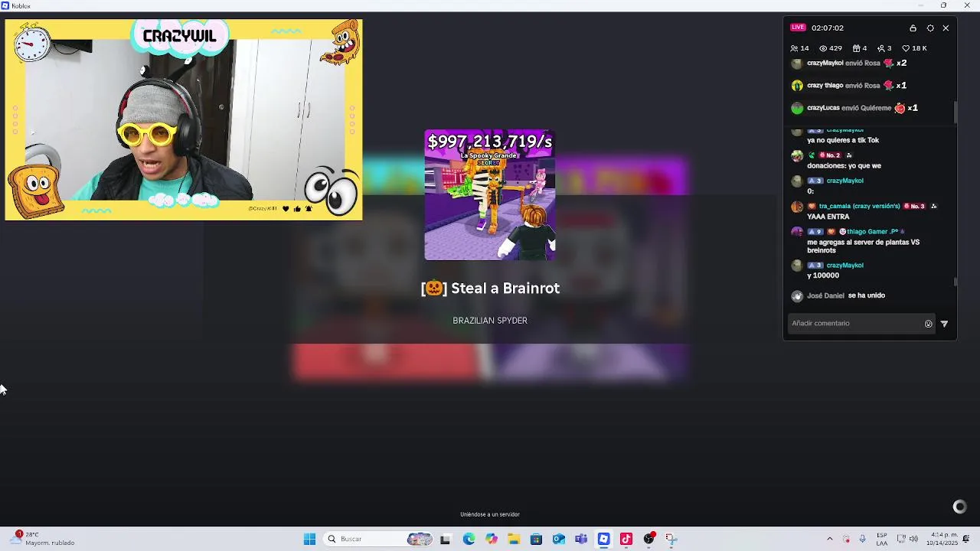Open clock and calendar at 4:14 p. m.
Viewport: 980px width, 551px height.
click(x=942, y=539)
